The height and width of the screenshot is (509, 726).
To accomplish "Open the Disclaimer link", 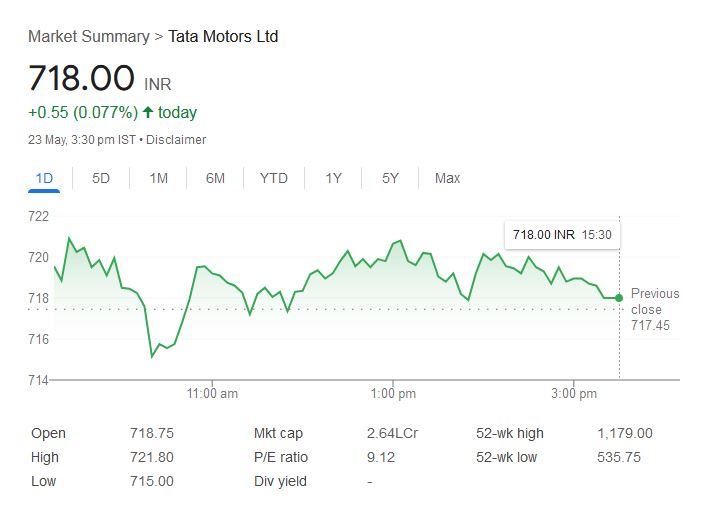I will pyautogui.click(x=176, y=140).
